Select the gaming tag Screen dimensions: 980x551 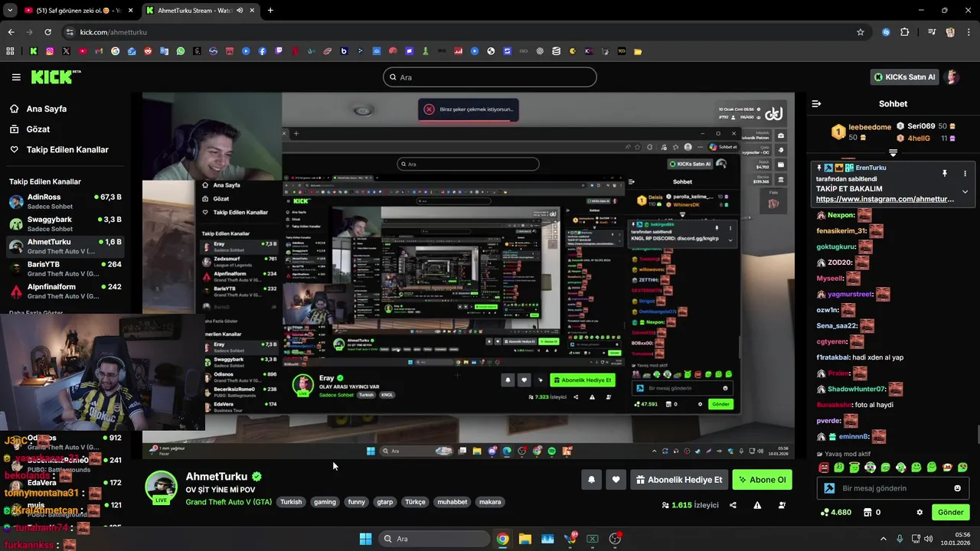325,502
